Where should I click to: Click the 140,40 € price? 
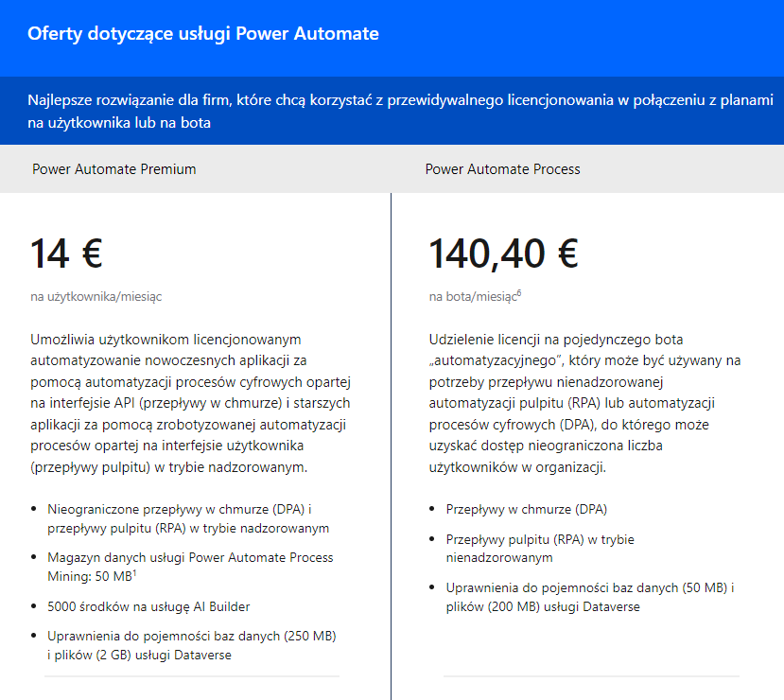(x=503, y=254)
